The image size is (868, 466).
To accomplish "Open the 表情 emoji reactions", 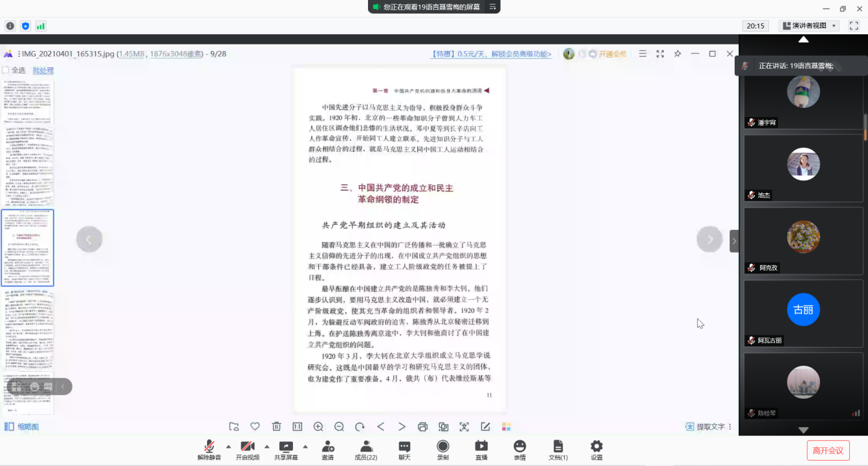I will pos(519,450).
